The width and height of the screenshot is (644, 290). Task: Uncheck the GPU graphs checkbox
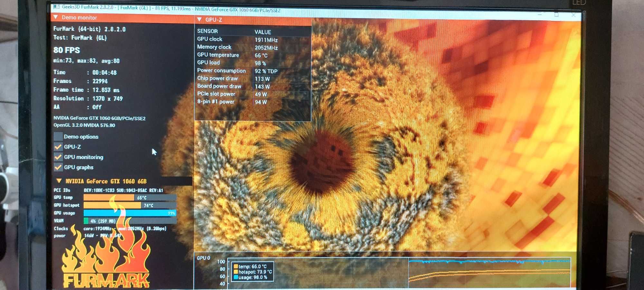(x=58, y=167)
